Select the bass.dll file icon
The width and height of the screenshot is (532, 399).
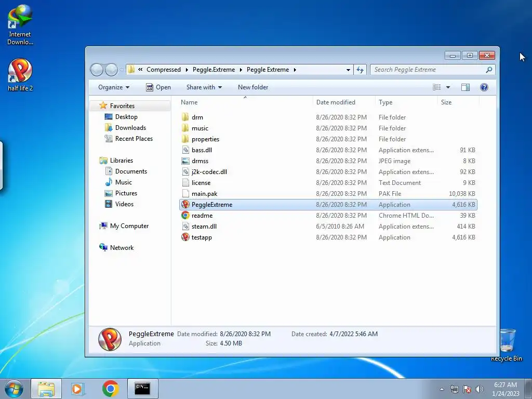point(185,150)
